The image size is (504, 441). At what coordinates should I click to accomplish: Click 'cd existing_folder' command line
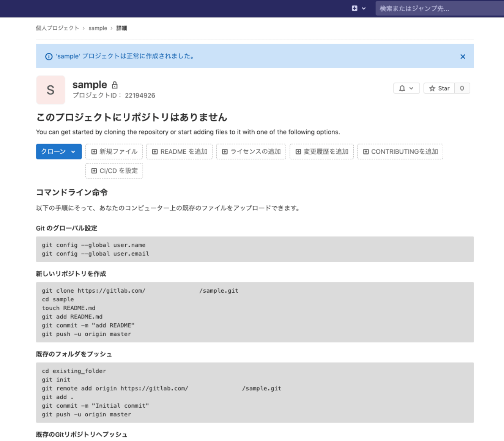click(74, 371)
